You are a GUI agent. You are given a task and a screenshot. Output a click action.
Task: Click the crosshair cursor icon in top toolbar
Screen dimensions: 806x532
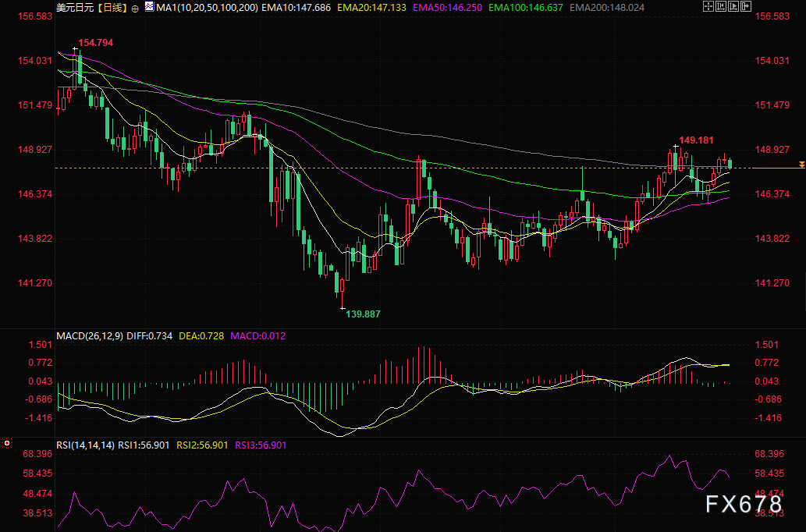[708, 7]
